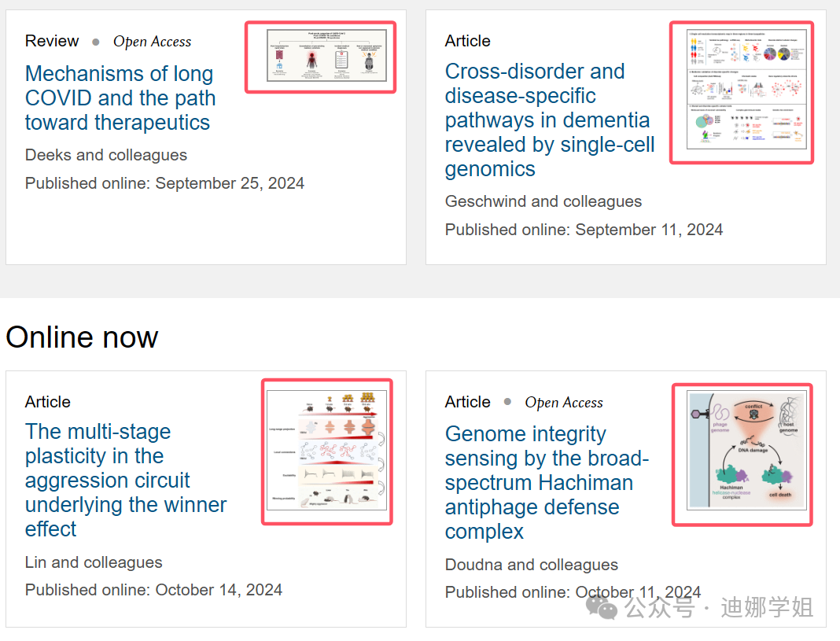Click "Doudna and colleagues" author line
840x641 pixels.
(x=532, y=565)
